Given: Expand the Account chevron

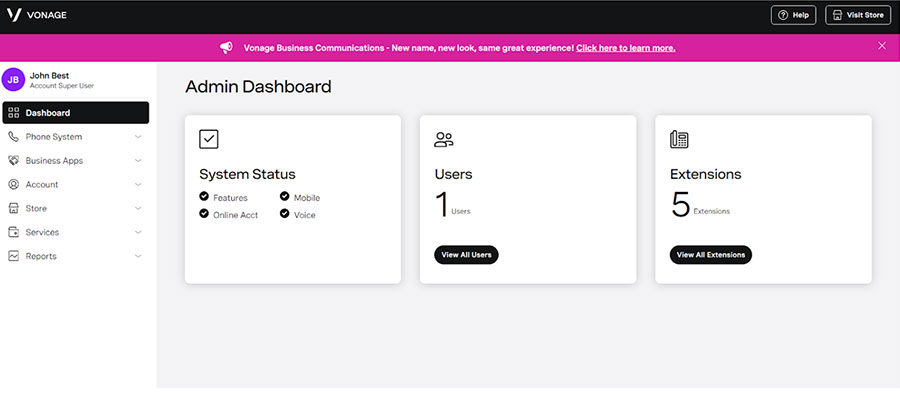Looking at the screenshot, I should pos(138,185).
